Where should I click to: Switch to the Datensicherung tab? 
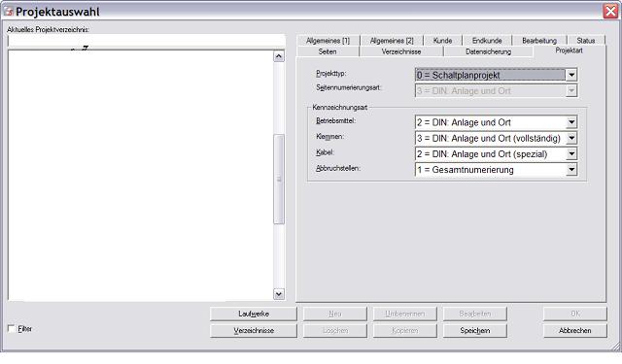click(x=488, y=51)
